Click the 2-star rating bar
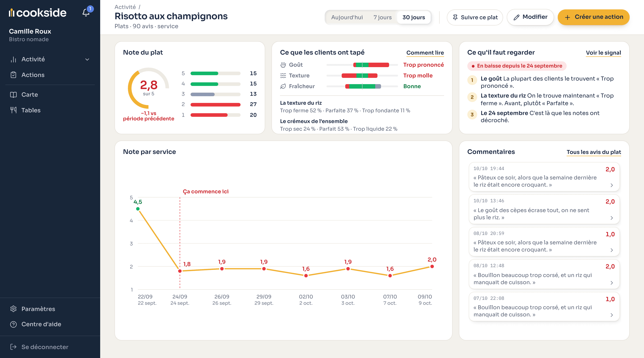This screenshot has width=644, height=358. tap(215, 104)
